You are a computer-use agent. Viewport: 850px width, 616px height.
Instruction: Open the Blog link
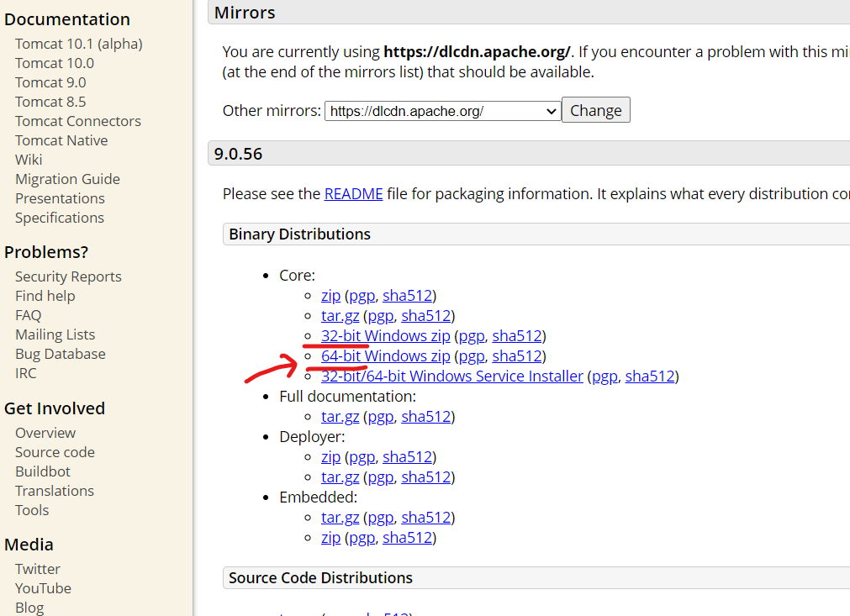click(29, 608)
